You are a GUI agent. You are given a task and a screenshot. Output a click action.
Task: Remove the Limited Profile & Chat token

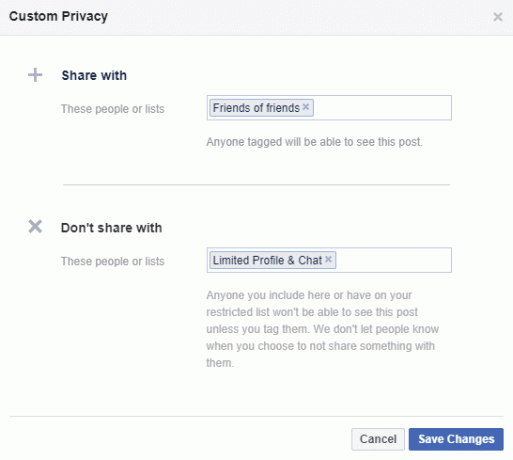tap(328, 259)
